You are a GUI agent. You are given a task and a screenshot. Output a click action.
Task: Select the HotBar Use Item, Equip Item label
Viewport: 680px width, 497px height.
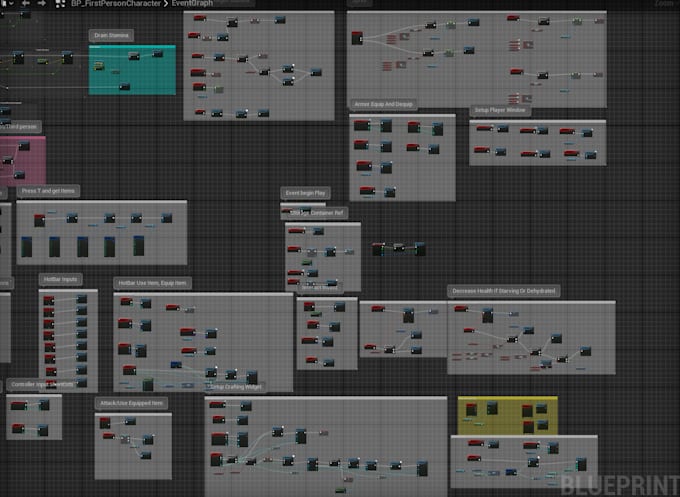click(x=152, y=283)
